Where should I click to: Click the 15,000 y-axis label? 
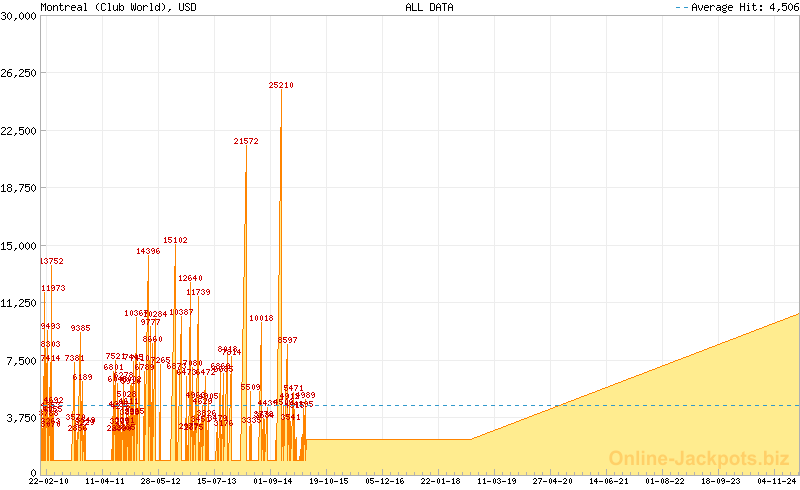click(x=18, y=246)
